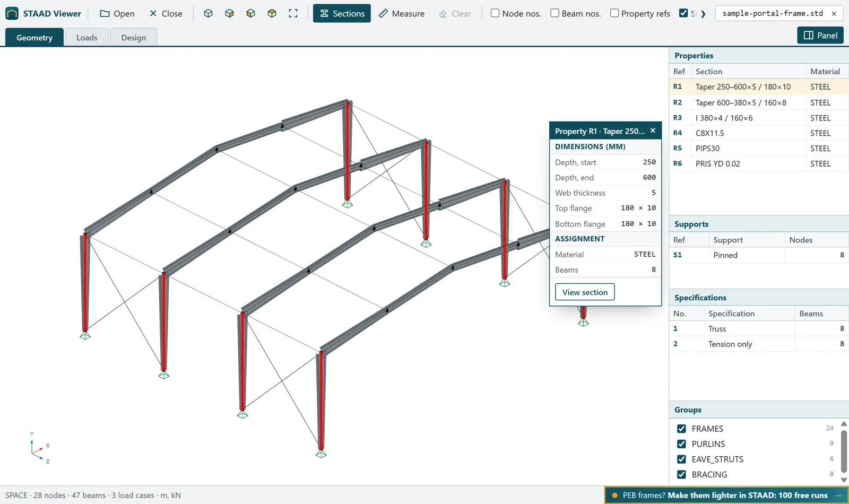
Task: Click the View section button
Action: point(585,292)
